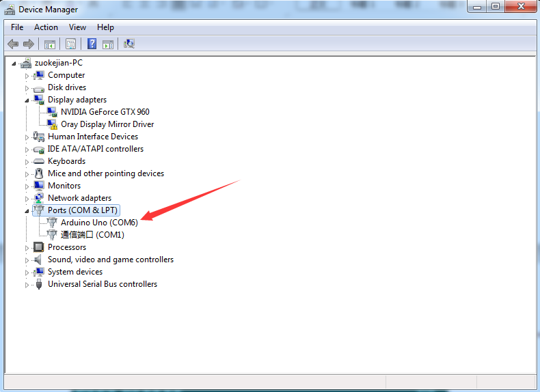Open the Help menu
540x392 pixels.
pos(105,27)
